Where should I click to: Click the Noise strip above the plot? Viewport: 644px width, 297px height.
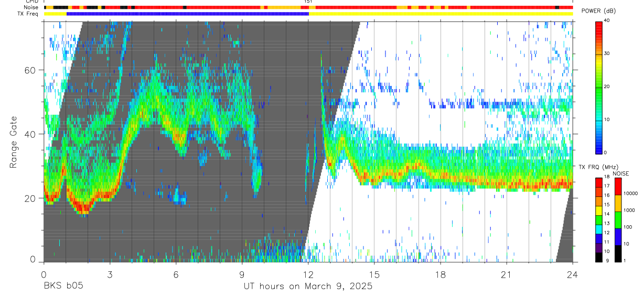(x=308, y=7)
